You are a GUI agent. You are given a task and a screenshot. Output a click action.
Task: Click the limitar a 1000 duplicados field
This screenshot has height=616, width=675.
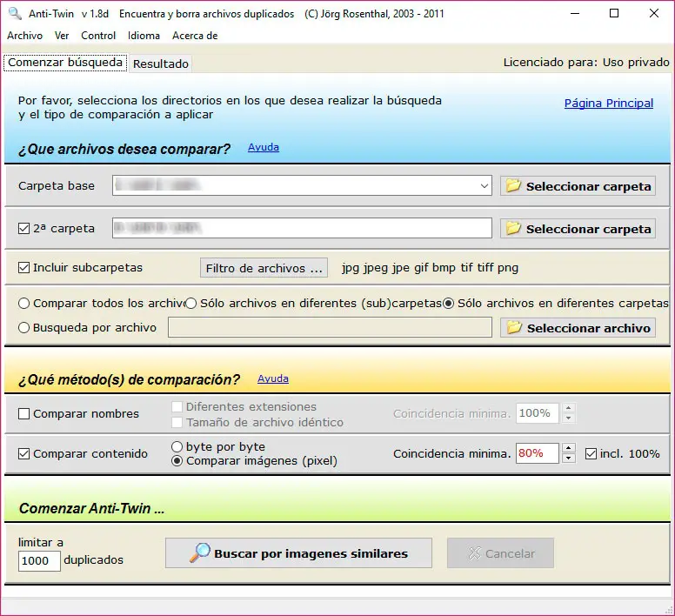[x=39, y=561]
